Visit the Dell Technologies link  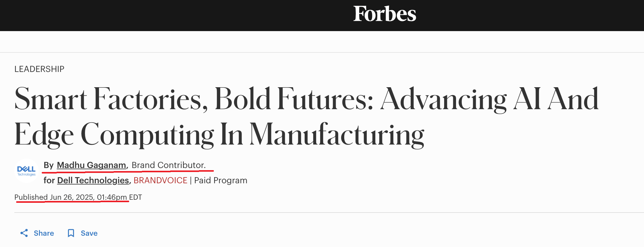(x=93, y=180)
